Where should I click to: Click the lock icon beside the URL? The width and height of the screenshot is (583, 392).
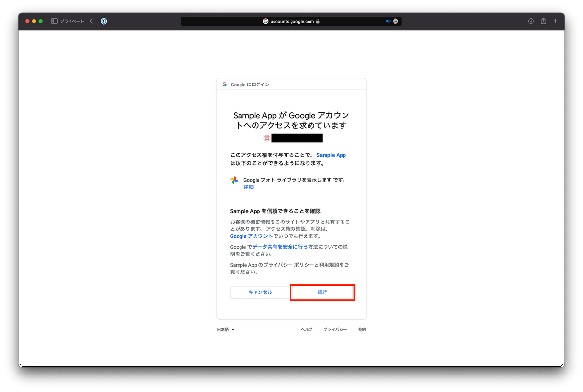[318, 21]
